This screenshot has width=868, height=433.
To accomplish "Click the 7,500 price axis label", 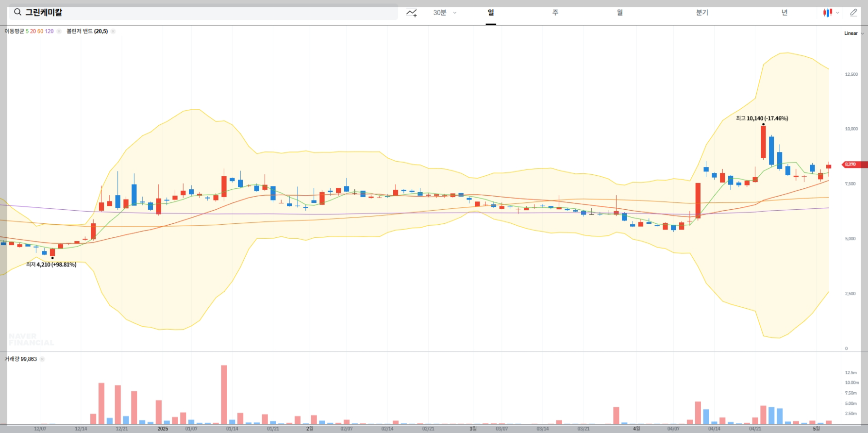I will point(851,183).
